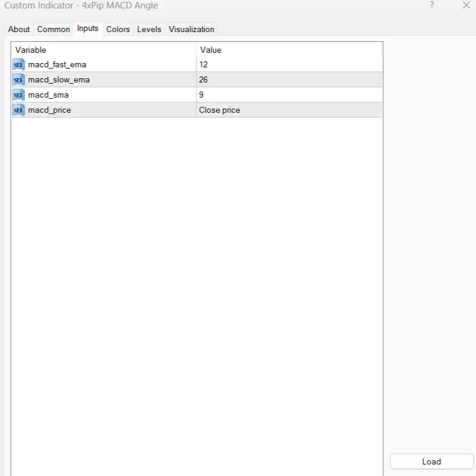This screenshot has width=476, height=476.
Task: Go to the Colors tab
Action: (x=118, y=29)
